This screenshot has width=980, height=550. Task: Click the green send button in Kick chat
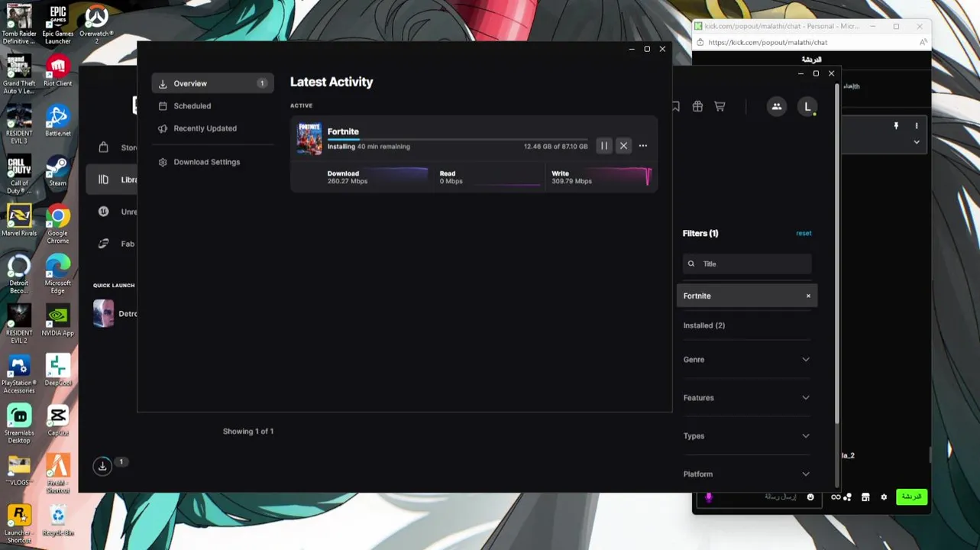[911, 497]
